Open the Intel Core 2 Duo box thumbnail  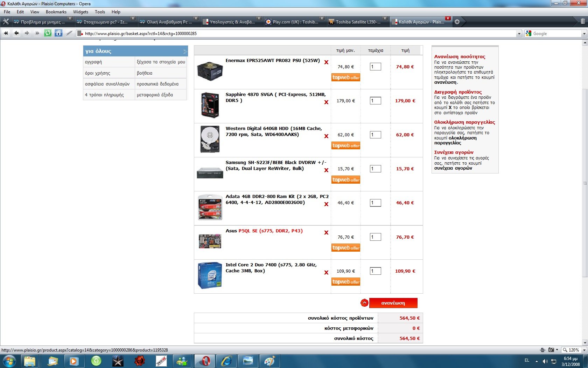coord(210,275)
